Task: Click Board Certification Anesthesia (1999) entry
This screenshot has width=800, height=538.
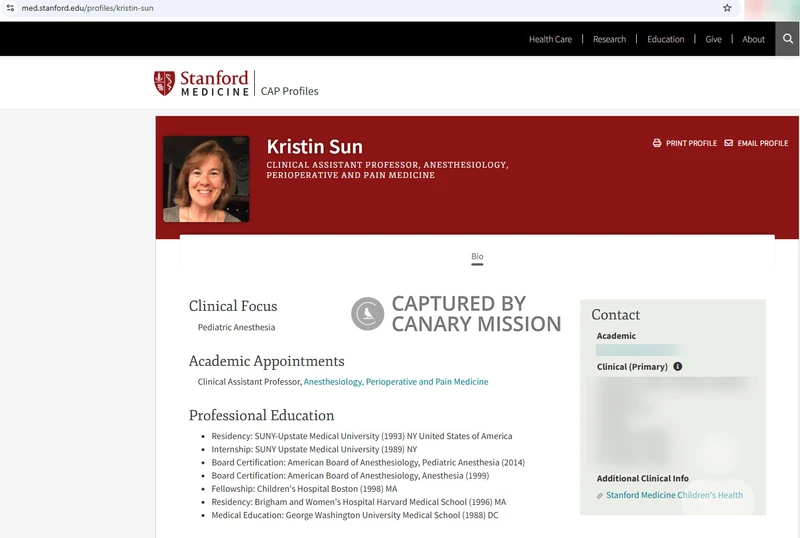Action: pos(350,476)
